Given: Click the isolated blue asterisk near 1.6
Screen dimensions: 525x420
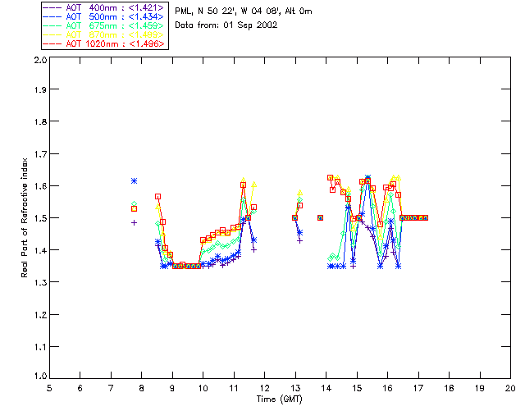Looking at the screenshot, I should 134,180.
